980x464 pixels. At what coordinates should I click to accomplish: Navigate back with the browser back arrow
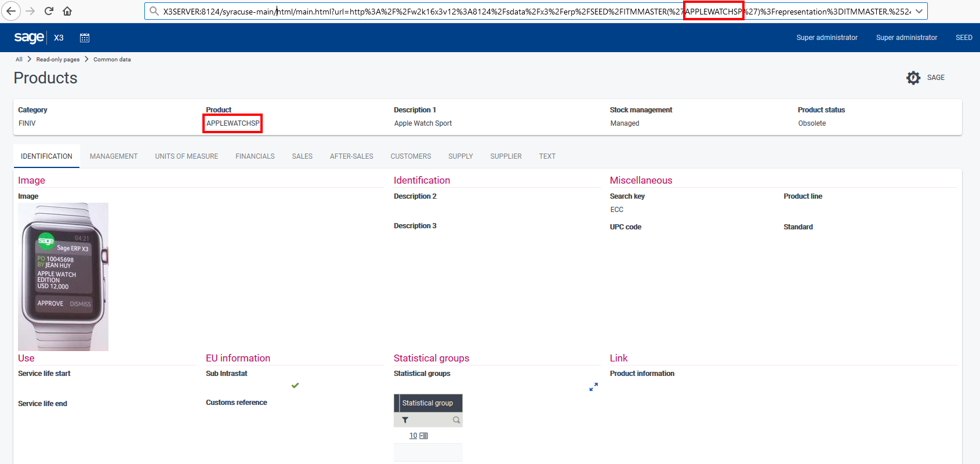pyautogui.click(x=11, y=11)
